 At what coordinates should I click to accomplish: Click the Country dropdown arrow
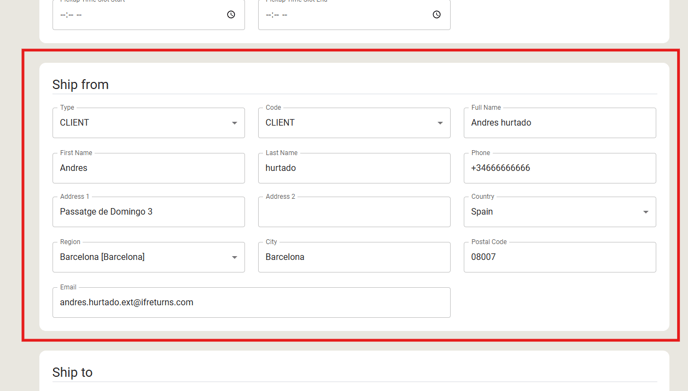646,212
